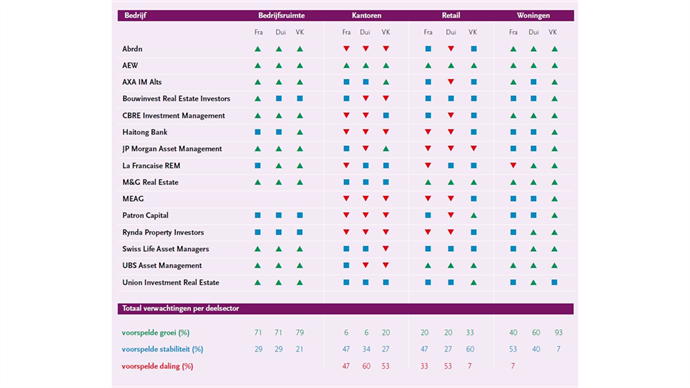Select the Fra subheader under Kantoren
The width and height of the screenshot is (690, 388).
tap(346, 32)
